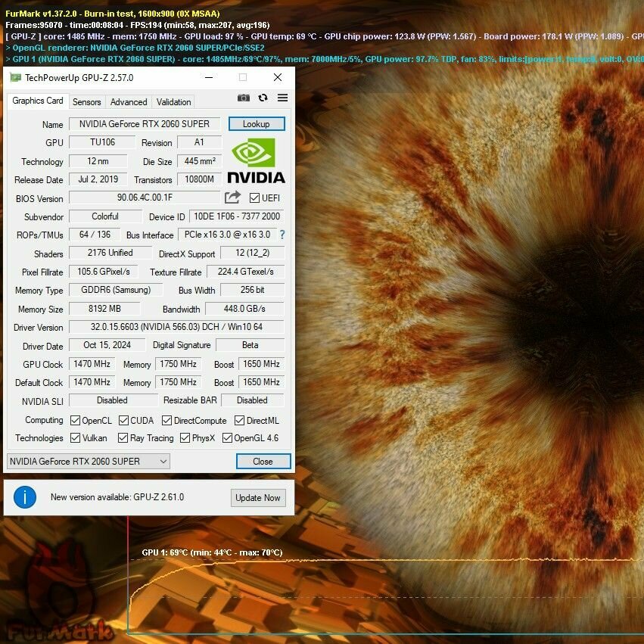Click the New version available GPU-Z 2.61.0 text
Viewport: 644px width, 644px height.
point(117,497)
